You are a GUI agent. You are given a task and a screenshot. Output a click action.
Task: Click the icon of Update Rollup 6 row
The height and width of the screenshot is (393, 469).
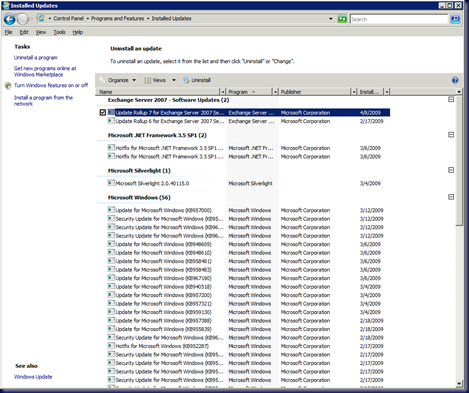(111, 121)
